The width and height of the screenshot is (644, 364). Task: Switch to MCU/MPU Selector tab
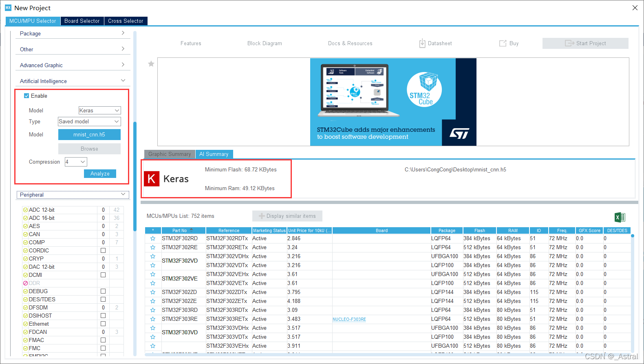33,21
